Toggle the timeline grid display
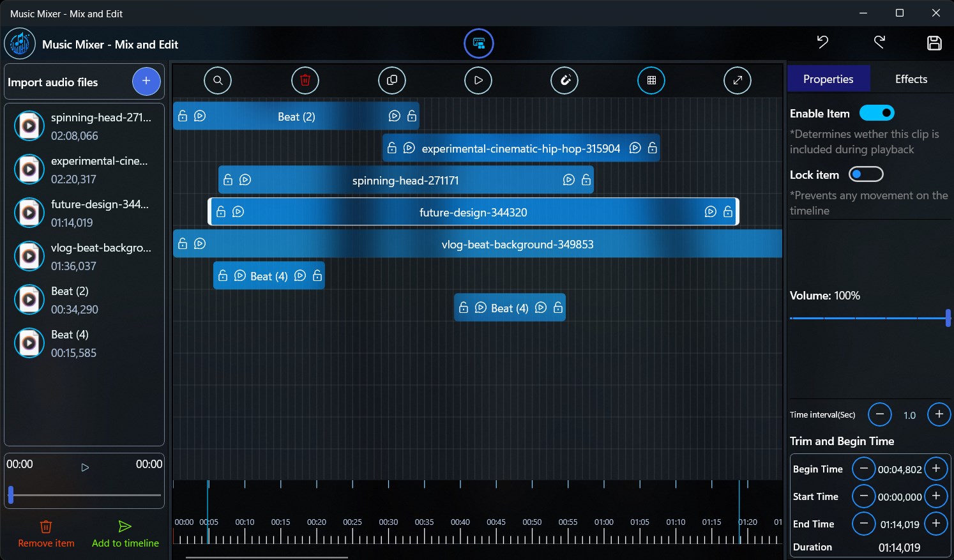Image resolution: width=954 pixels, height=560 pixels. coord(651,80)
